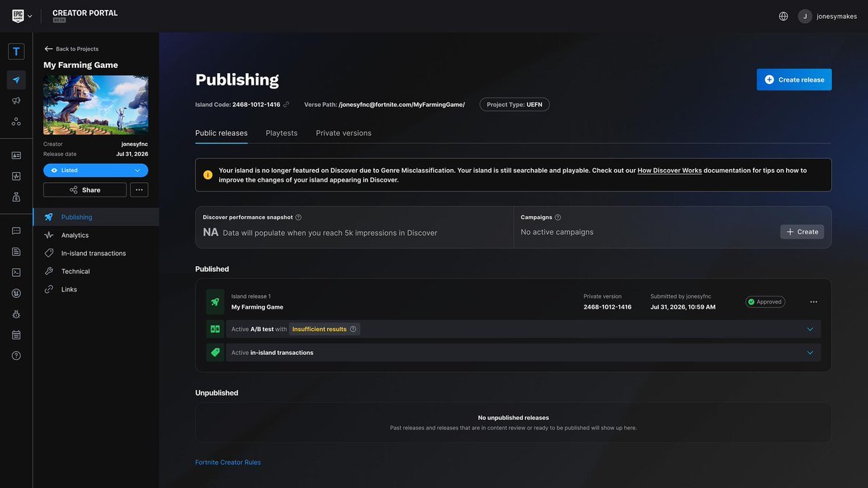Click the money bag payout icon
The width and height of the screenshot is (868, 488).
[x=16, y=197]
